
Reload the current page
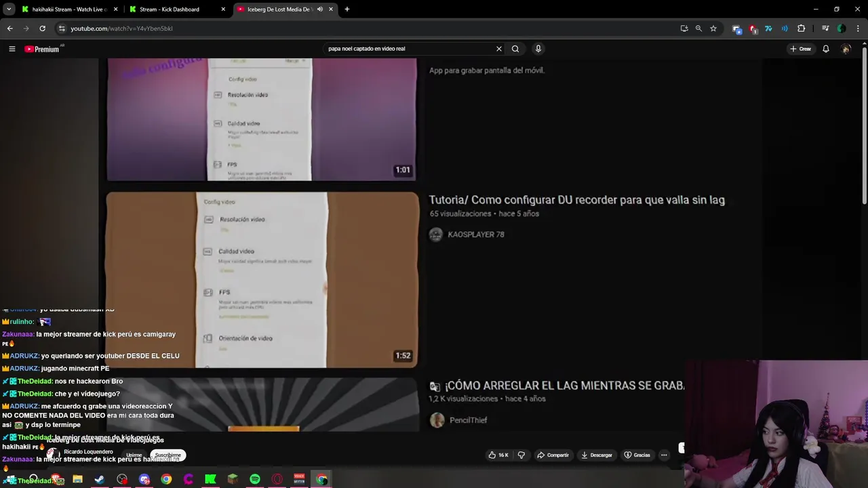click(42, 28)
